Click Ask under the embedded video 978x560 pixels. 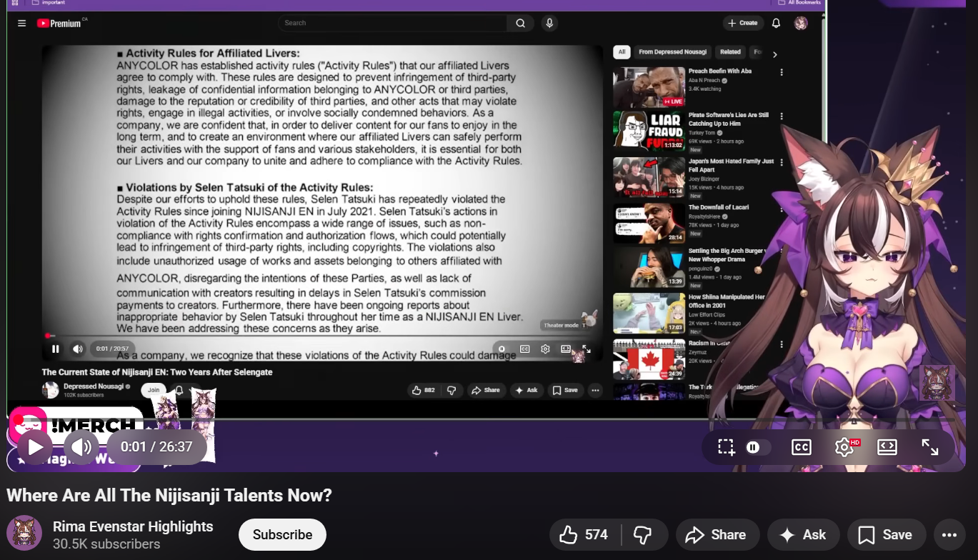pyautogui.click(x=527, y=390)
